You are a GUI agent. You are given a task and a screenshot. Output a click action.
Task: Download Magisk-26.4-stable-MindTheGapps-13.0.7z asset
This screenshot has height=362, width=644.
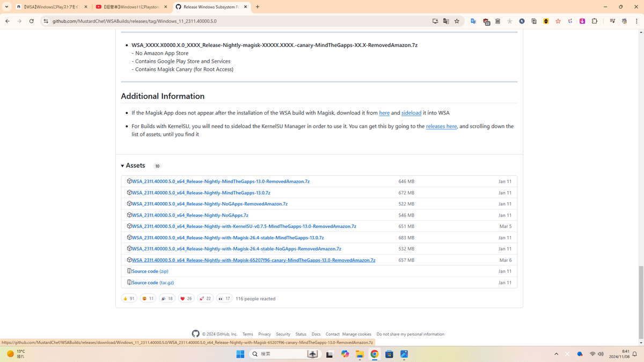click(x=228, y=238)
